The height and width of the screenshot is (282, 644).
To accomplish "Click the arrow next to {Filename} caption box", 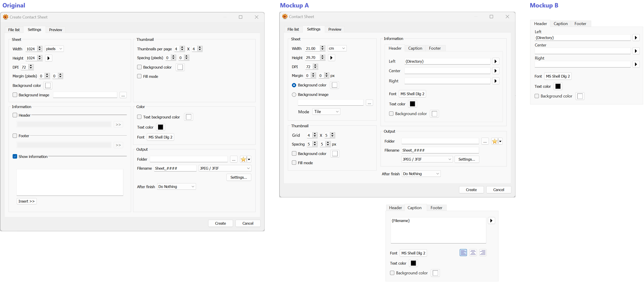I will coord(491,220).
